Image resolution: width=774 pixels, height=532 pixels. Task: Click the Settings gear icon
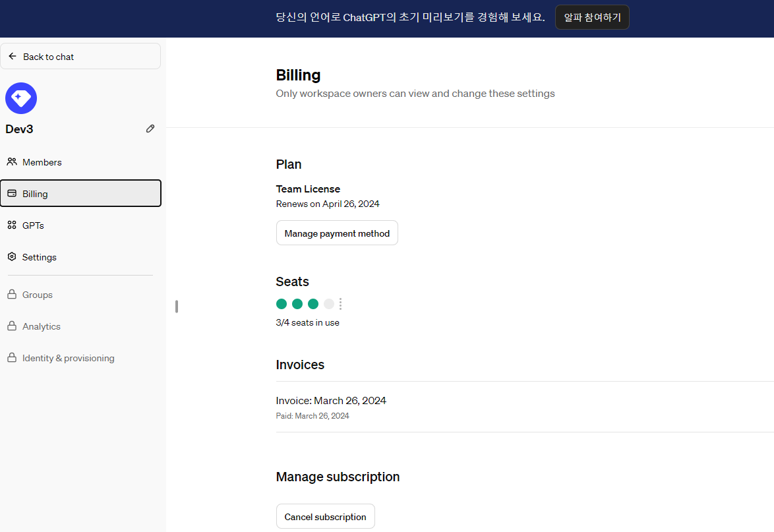[11, 256]
